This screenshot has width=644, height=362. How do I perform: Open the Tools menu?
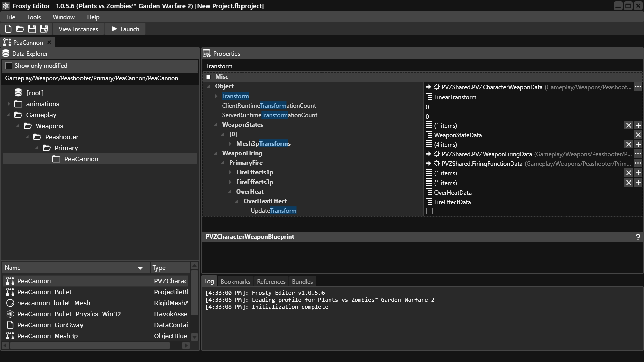[x=34, y=17]
